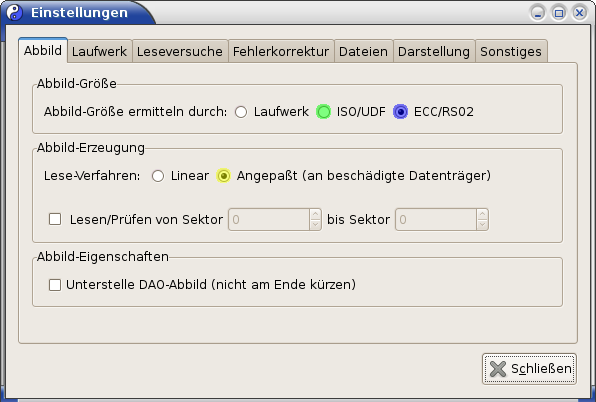This screenshot has width=596, height=402.
Task: Click the yin-yang window icon in title bar
Action: tap(14, 13)
